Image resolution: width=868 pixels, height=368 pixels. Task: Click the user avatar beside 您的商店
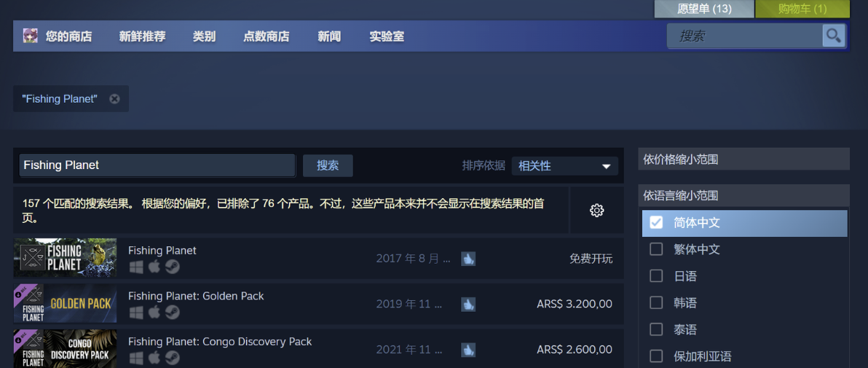[x=30, y=36]
